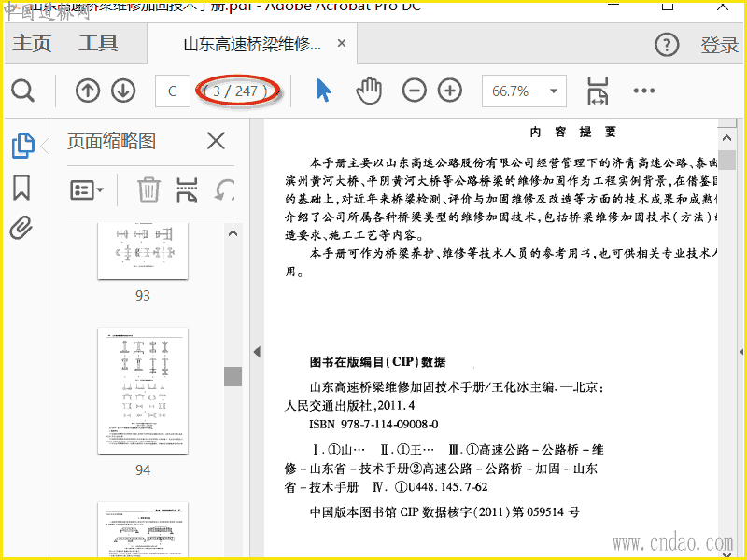Switch to the 主页 tab
Screen dimensions: 747x560
point(32,43)
